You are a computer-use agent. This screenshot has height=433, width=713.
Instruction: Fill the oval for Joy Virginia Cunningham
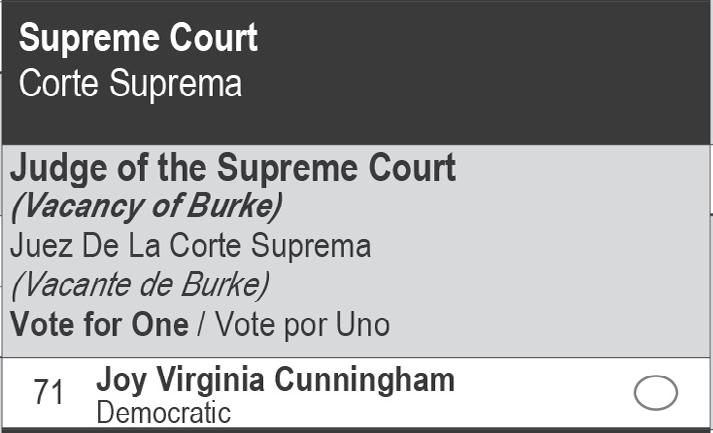(656, 393)
